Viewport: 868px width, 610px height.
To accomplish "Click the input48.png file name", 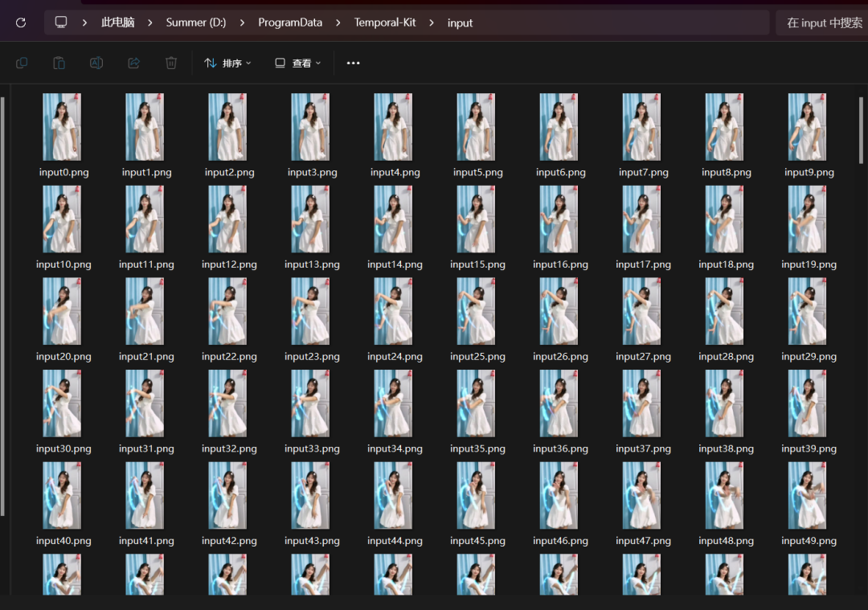I will pyautogui.click(x=727, y=541).
